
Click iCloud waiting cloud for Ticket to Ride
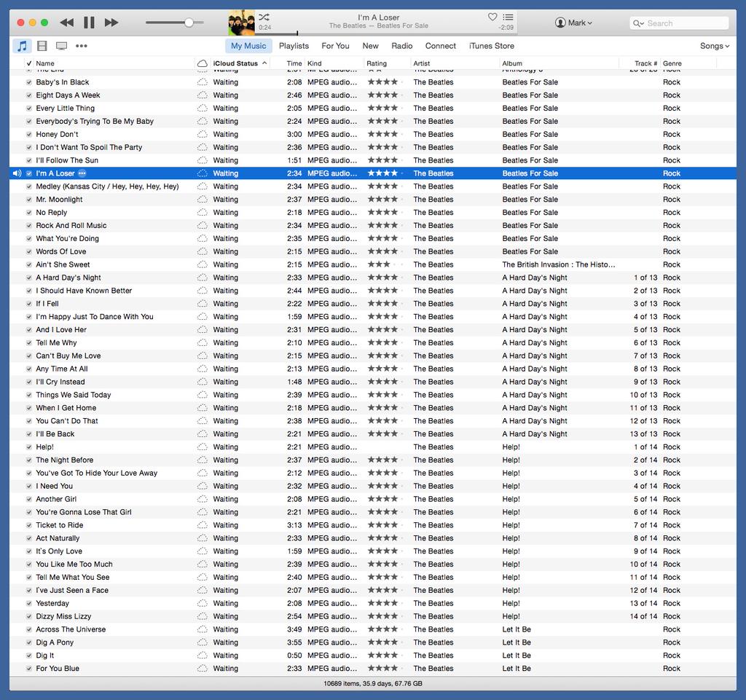pos(203,525)
